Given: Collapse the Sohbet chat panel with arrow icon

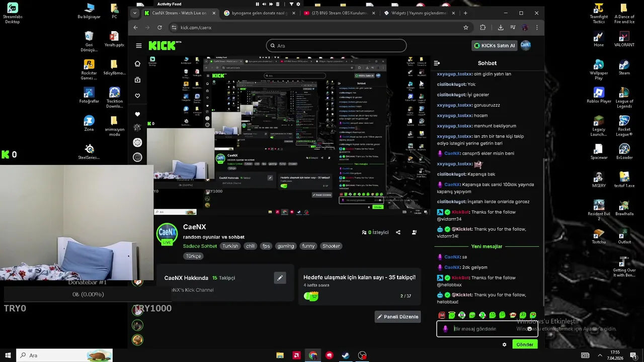Looking at the screenshot, I should click(x=437, y=63).
